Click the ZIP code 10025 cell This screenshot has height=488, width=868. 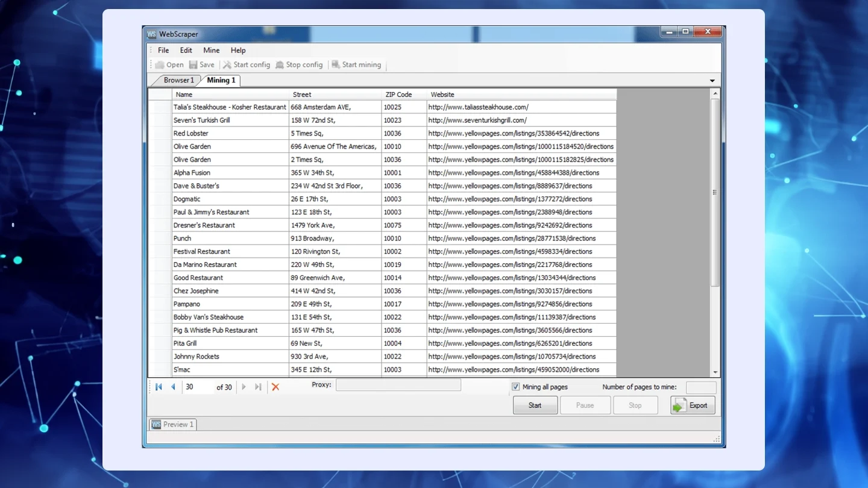[404, 107]
